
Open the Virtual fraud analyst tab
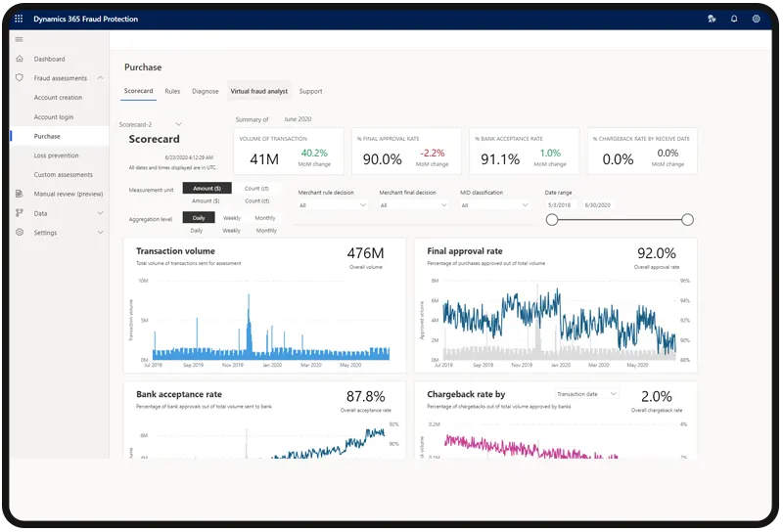[x=258, y=91]
